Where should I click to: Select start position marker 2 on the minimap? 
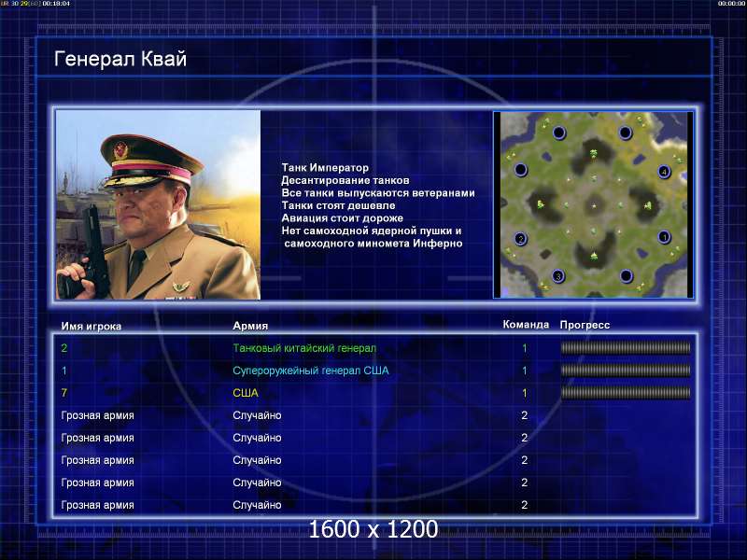coord(521,239)
